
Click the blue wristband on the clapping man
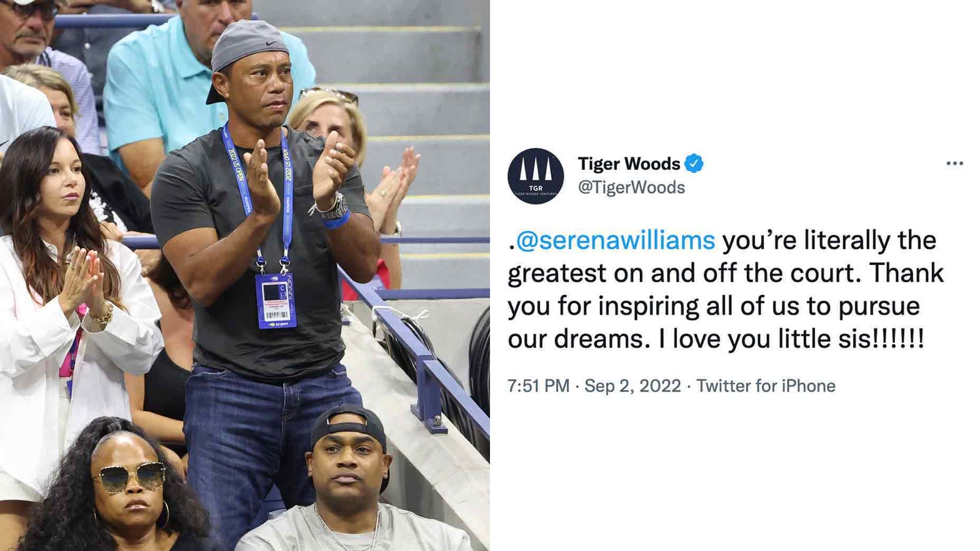tap(336, 219)
